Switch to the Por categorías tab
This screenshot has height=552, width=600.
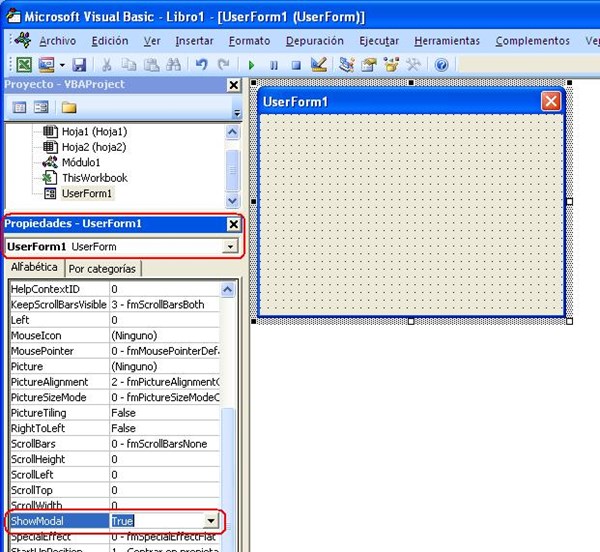(102, 269)
